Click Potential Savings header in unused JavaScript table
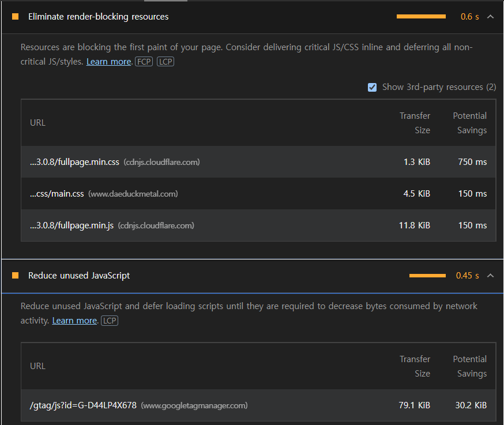This screenshot has height=425, width=504. click(469, 366)
